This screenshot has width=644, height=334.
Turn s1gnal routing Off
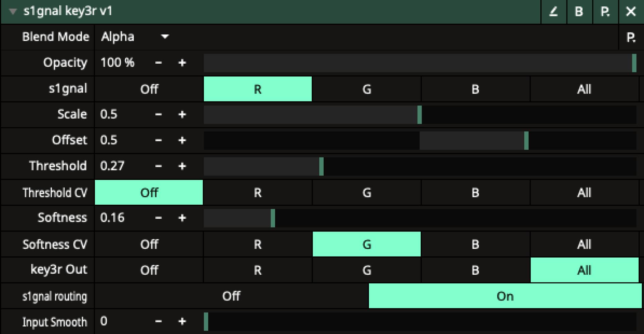click(231, 296)
